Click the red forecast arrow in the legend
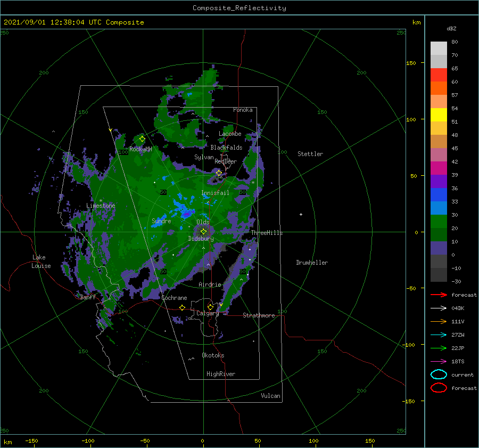 pyautogui.click(x=439, y=295)
